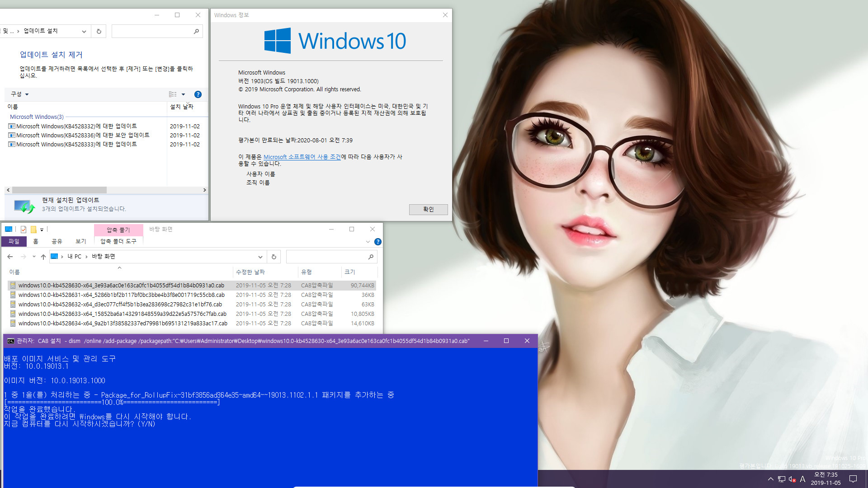
Task: Close the Windows 정보 dialog
Action: [445, 15]
